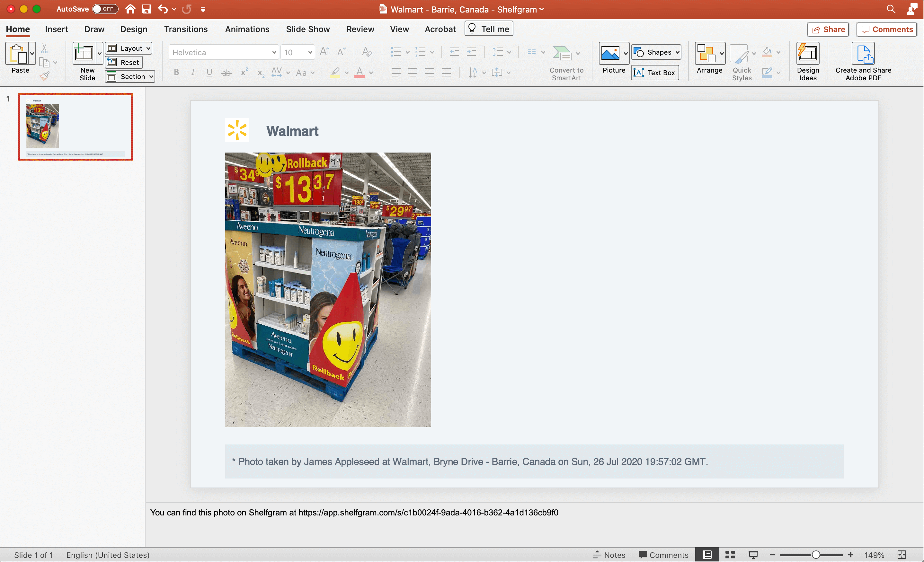This screenshot has height=562, width=924.
Task: Toggle superscript formatting
Action: click(244, 72)
